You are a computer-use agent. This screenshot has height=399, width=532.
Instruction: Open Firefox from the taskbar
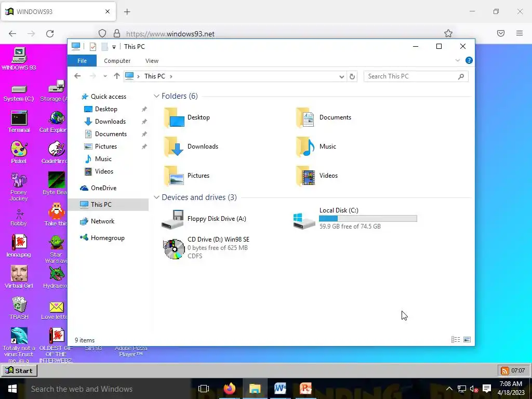tap(229, 389)
